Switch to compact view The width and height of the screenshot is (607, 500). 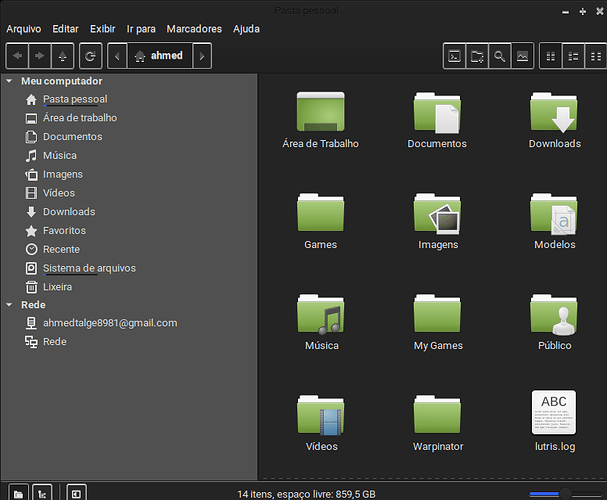coord(595,57)
